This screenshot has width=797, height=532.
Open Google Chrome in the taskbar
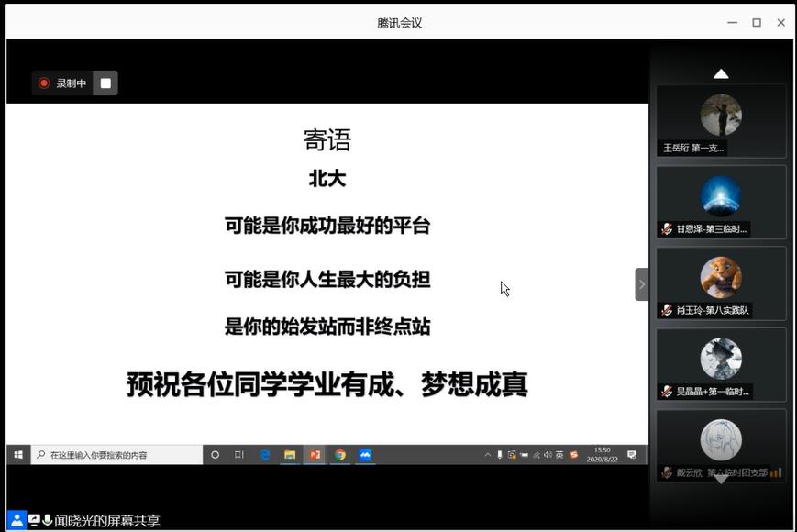[340, 455]
